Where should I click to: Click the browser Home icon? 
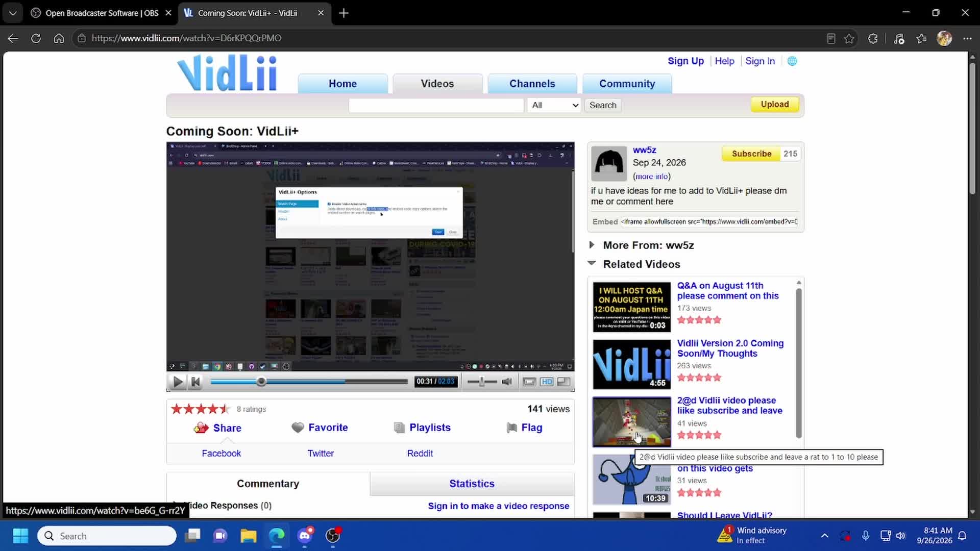coord(59,38)
